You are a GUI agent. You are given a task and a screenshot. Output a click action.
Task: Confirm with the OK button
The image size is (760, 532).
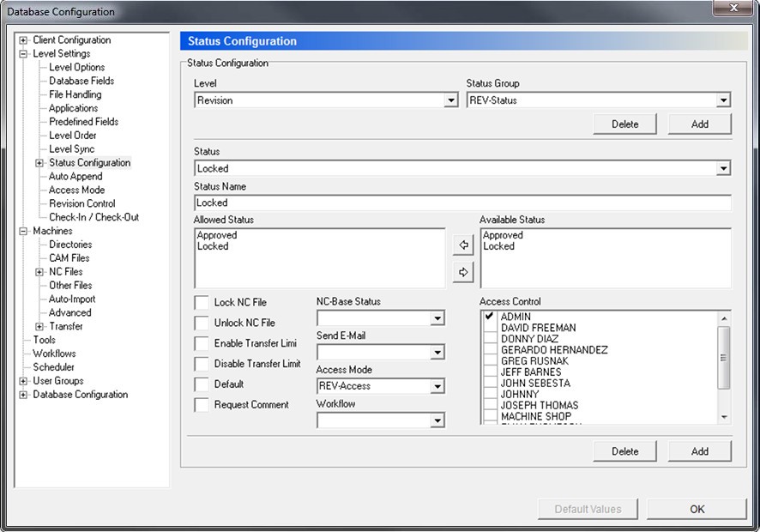tap(697, 509)
